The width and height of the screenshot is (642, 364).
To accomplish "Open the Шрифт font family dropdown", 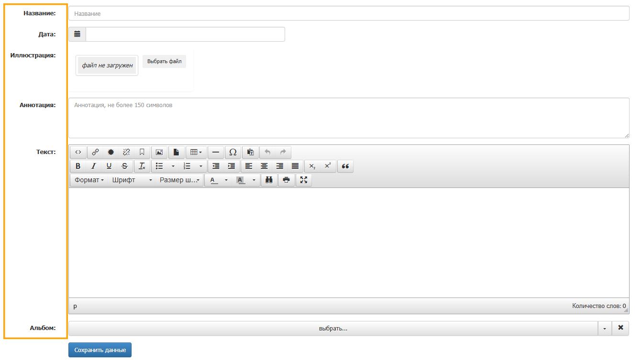I will (x=132, y=180).
